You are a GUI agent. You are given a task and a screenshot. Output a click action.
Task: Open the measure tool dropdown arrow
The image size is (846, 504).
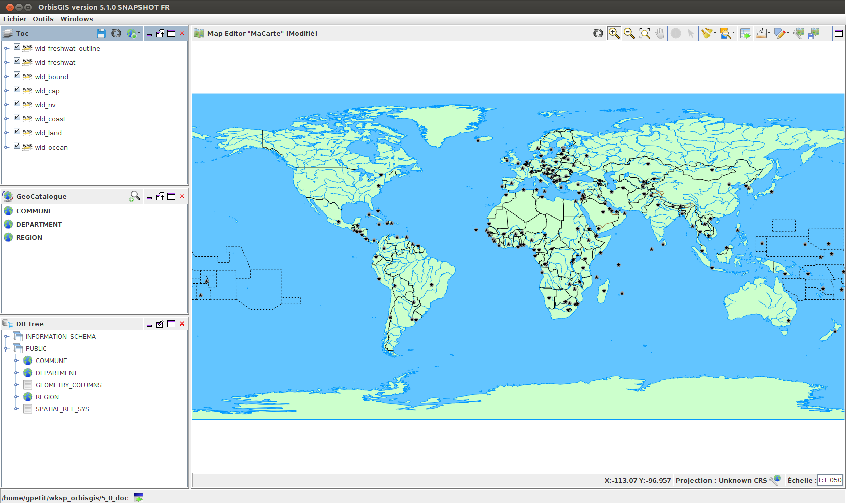(x=769, y=33)
